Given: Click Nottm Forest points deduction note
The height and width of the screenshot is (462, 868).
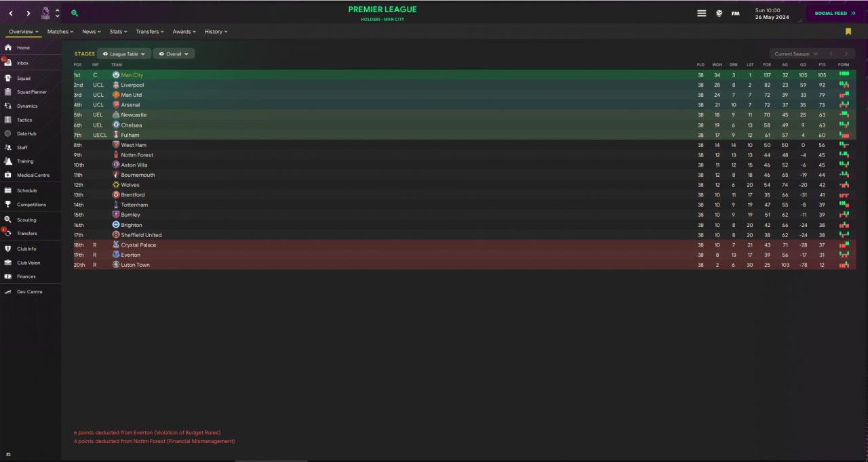Looking at the screenshot, I should [x=154, y=441].
